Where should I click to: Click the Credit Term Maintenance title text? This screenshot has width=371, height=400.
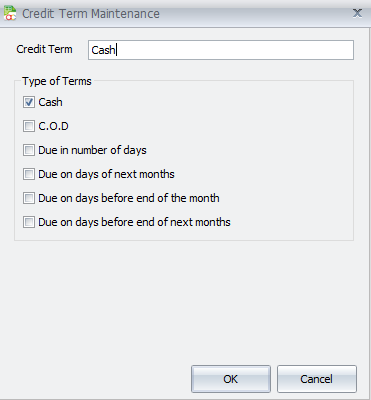click(91, 14)
